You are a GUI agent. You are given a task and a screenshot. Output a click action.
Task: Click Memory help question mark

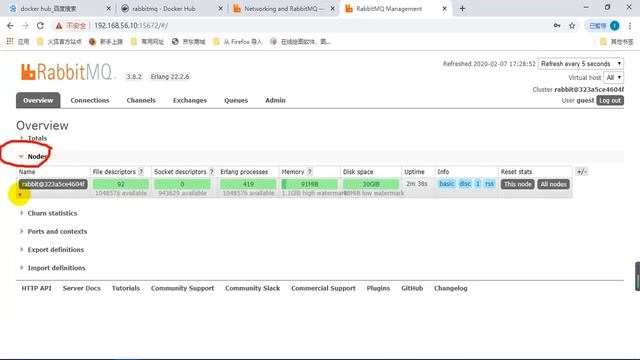[x=309, y=172]
